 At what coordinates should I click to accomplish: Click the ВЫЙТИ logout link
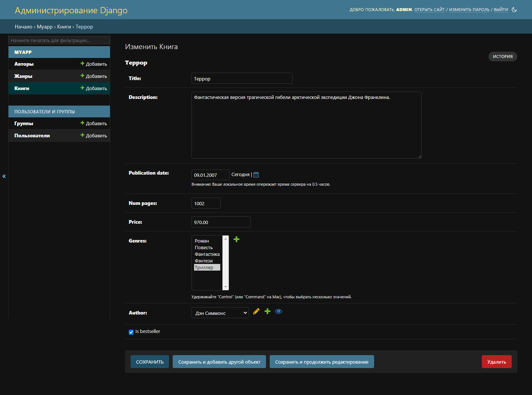click(501, 10)
